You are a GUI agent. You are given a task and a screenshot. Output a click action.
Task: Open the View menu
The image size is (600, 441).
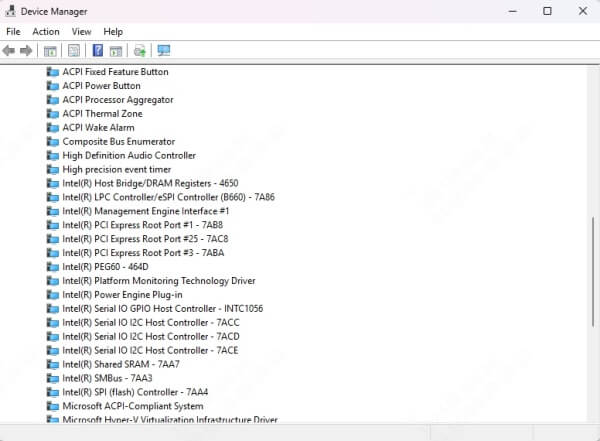coord(82,32)
